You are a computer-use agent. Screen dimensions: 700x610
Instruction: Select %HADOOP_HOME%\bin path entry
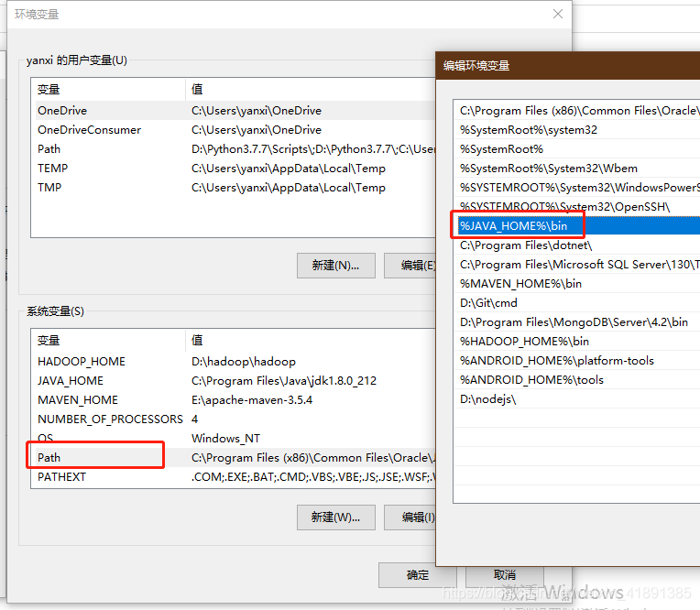coord(577,341)
